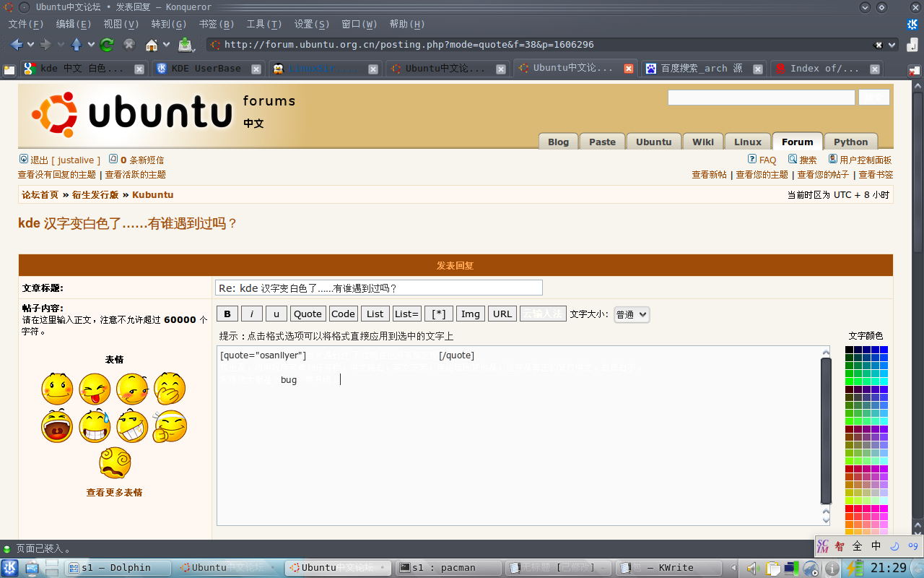Click the Img insert button
Viewport: 924px width, 578px height.
[471, 314]
